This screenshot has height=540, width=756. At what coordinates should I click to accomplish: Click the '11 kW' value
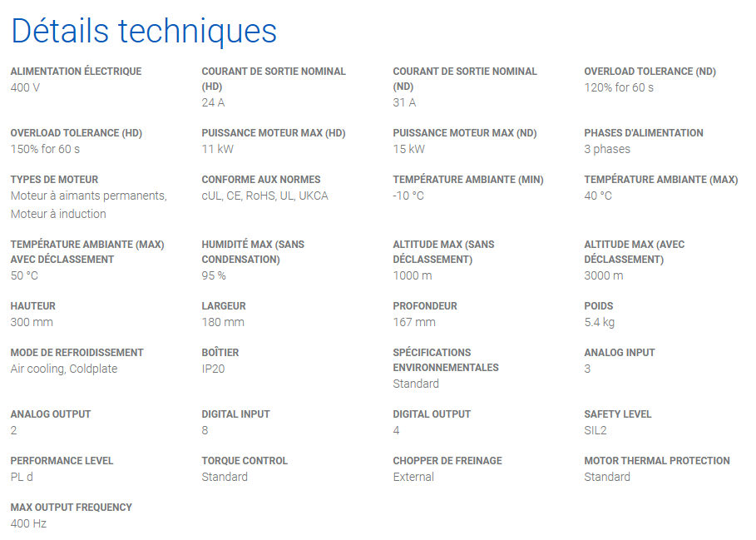click(217, 150)
